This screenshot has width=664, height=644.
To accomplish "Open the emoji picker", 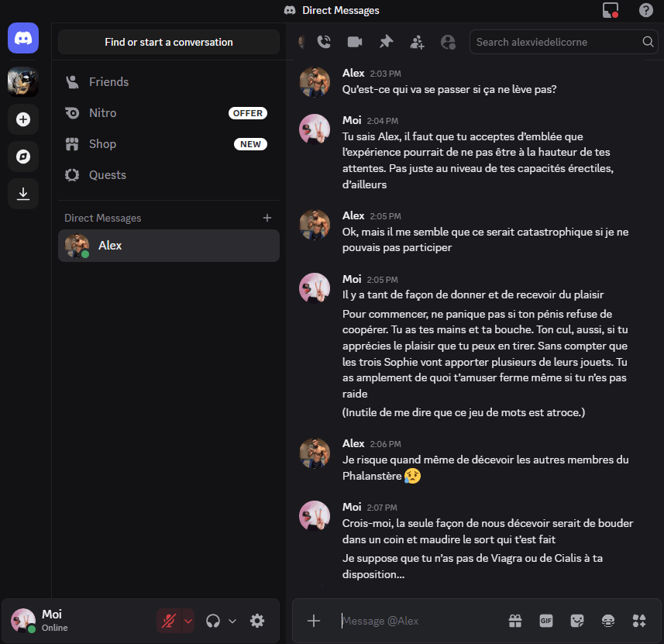I will click(608, 621).
